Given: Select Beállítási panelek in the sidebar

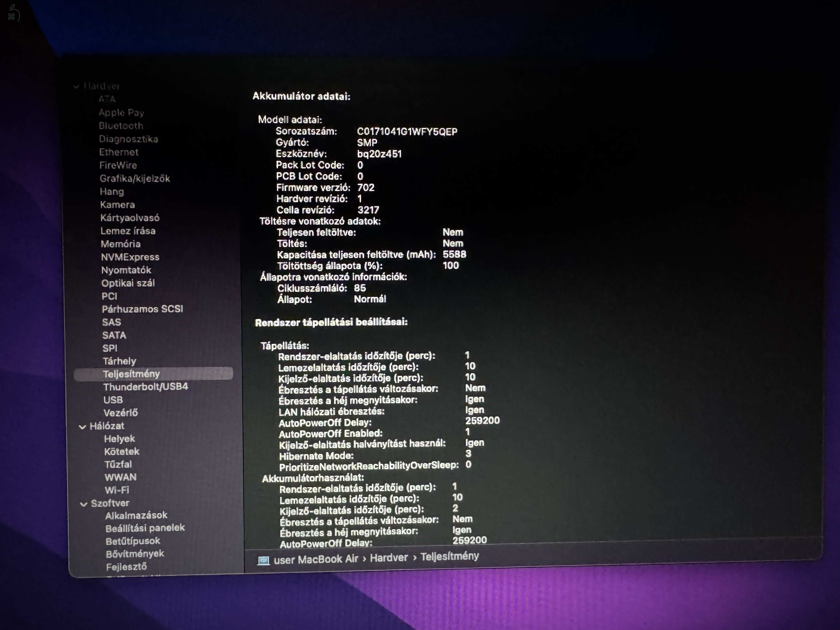Looking at the screenshot, I should [145, 528].
